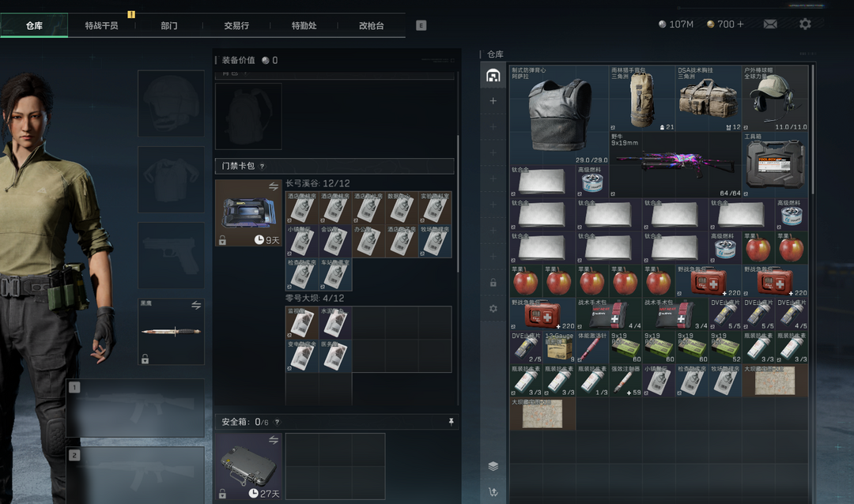Toggle the lock on the keycard bag
This screenshot has height=504, width=854.
click(x=222, y=240)
